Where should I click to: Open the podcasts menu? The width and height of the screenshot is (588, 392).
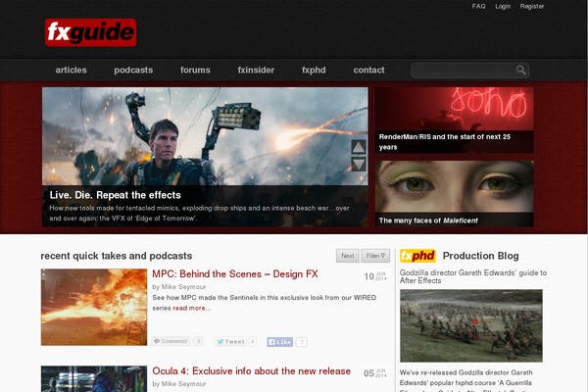[133, 71]
